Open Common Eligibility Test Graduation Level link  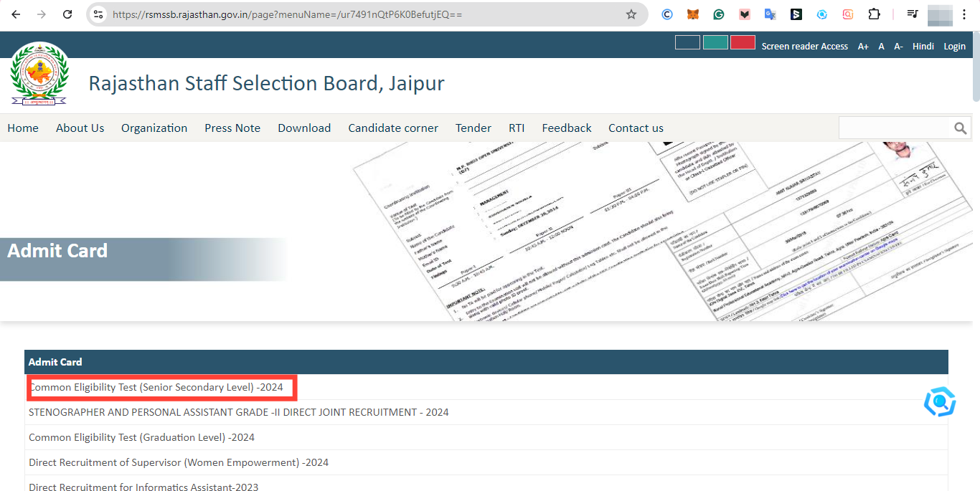141,437
